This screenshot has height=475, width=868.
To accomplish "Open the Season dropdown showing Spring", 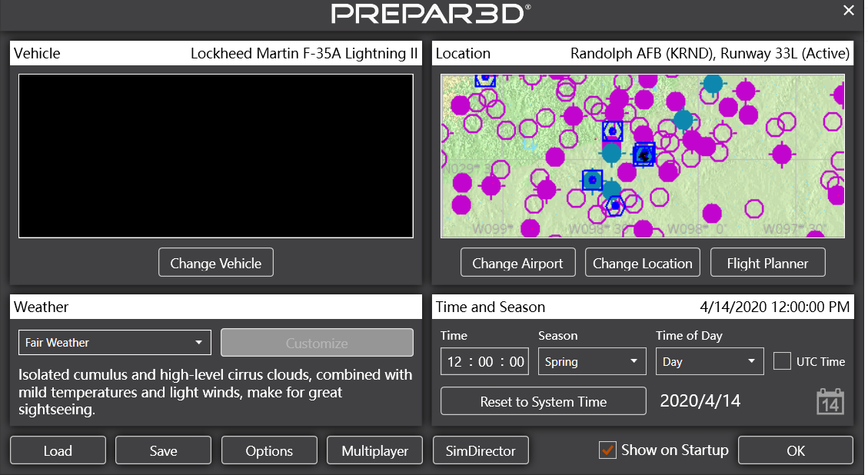I will (x=592, y=361).
